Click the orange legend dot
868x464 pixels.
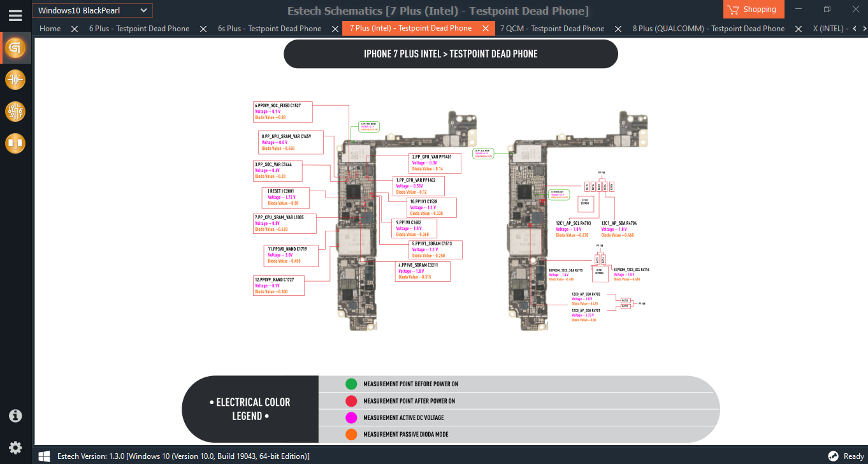351,434
